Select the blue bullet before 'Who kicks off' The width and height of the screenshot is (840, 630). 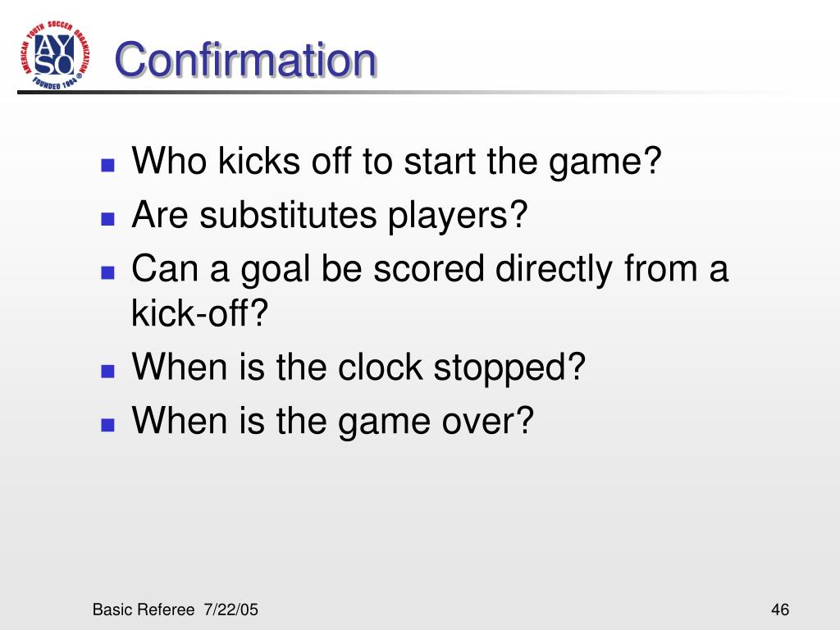pos(107,164)
